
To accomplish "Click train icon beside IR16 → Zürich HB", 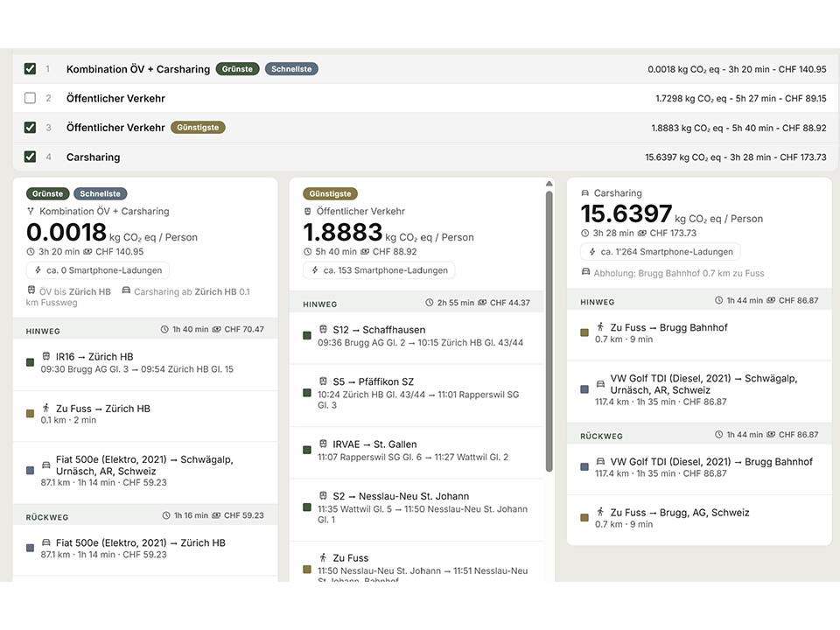I will 46,356.
